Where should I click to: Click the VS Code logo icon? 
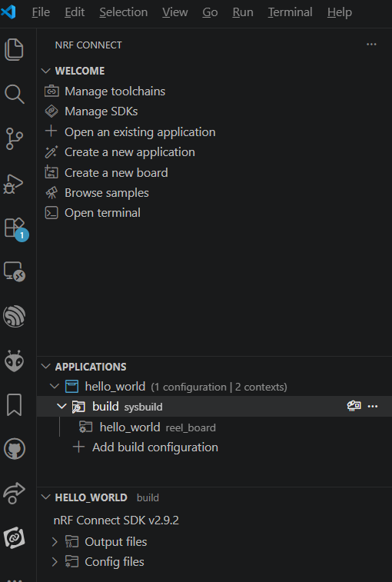tap(8, 12)
